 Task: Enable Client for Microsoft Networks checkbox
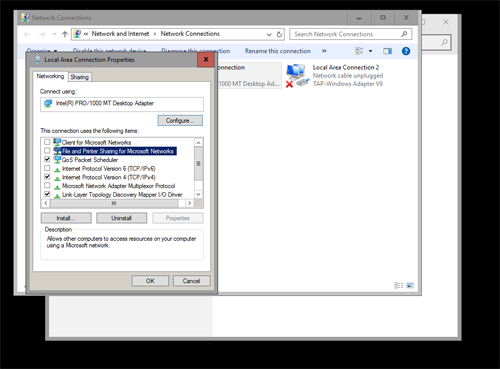(47, 142)
